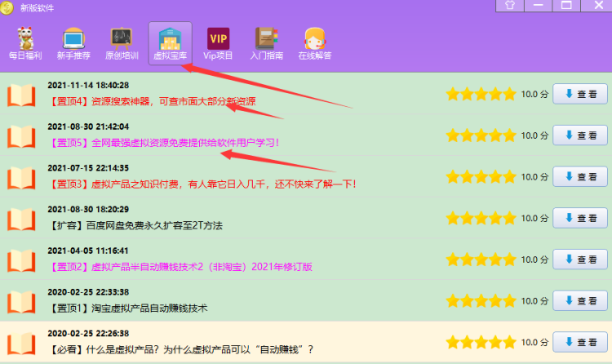Image resolution: width=612 pixels, height=364 pixels.
Task: Click book icon beside 百度网盘 扩容 entry
Action: click(x=21, y=218)
